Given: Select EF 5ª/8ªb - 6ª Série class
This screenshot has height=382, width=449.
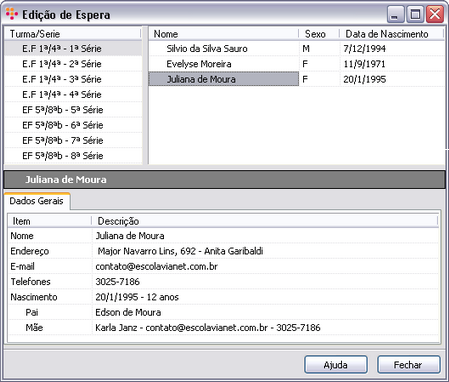Looking at the screenshot, I should pyautogui.click(x=73, y=125).
